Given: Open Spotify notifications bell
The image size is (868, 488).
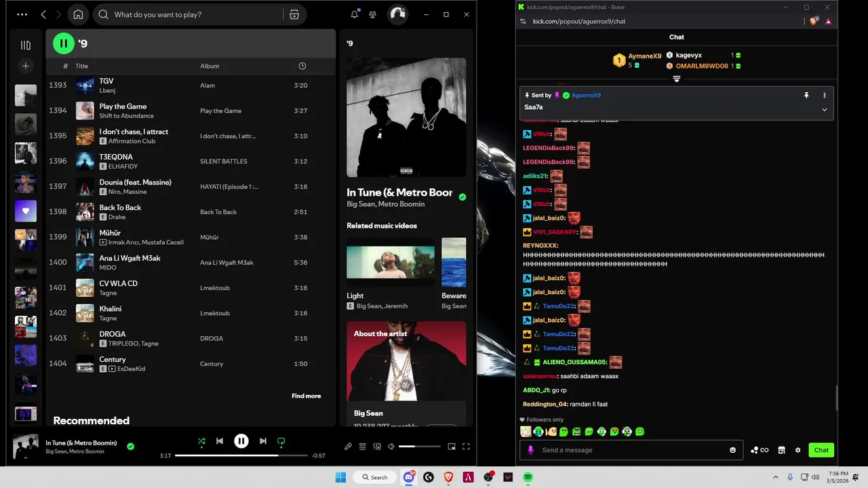Looking at the screenshot, I should click(x=354, y=14).
